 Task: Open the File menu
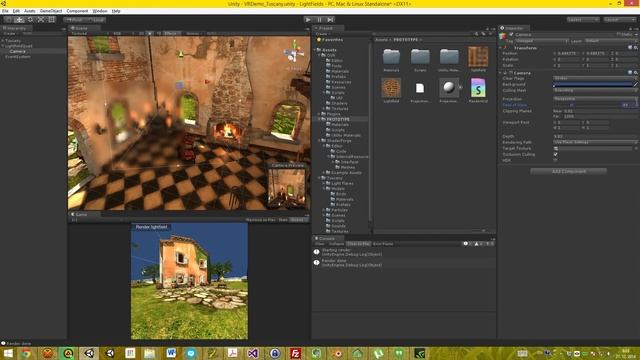pyautogui.click(x=5, y=11)
